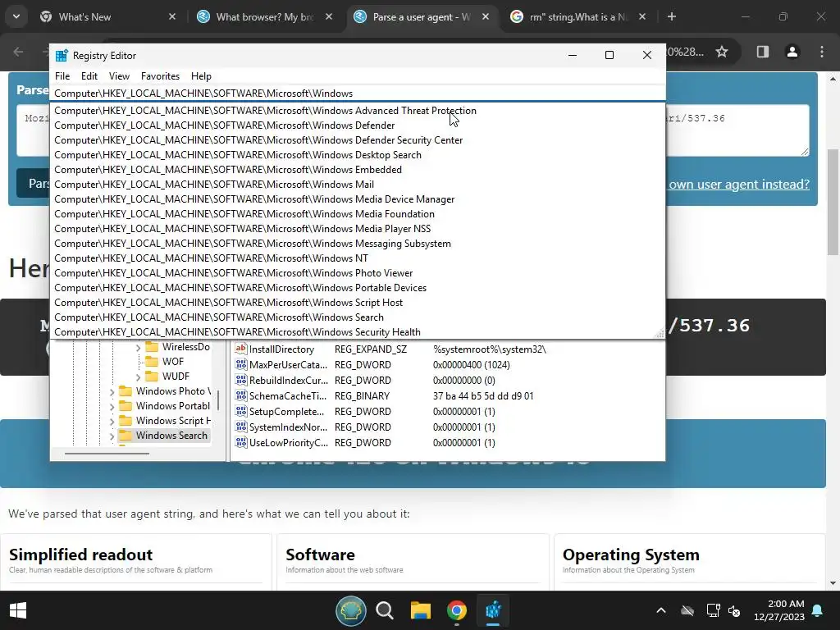Choose the Windows Embedded path suggestion
Image resolution: width=840 pixels, height=630 pixels.
point(358,169)
